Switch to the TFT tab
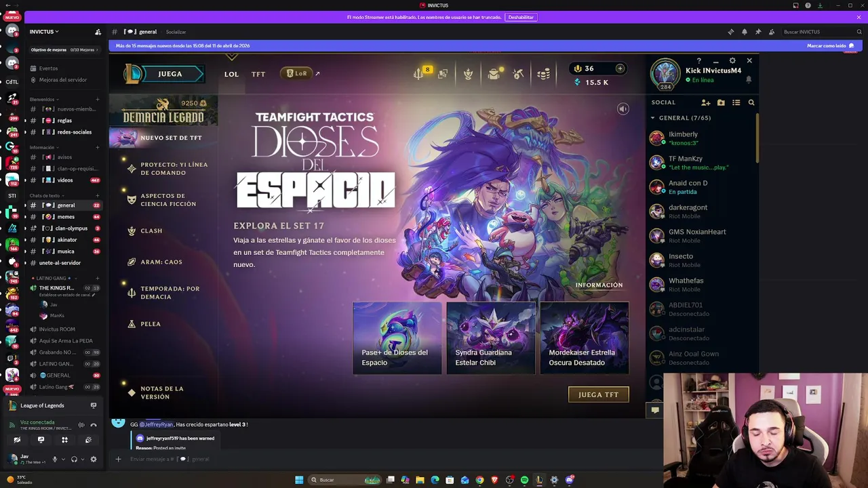The width and height of the screenshot is (868, 488). pos(258,74)
